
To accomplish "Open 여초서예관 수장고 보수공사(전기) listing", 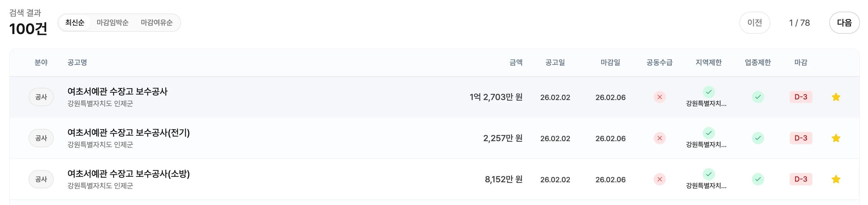I will point(128,133).
